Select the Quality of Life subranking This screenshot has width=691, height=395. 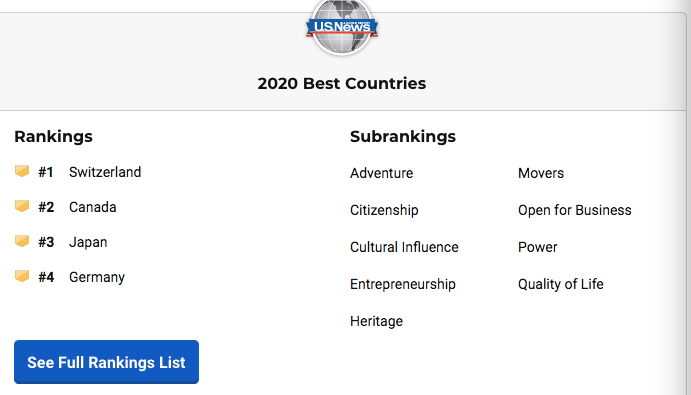[561, 284]
